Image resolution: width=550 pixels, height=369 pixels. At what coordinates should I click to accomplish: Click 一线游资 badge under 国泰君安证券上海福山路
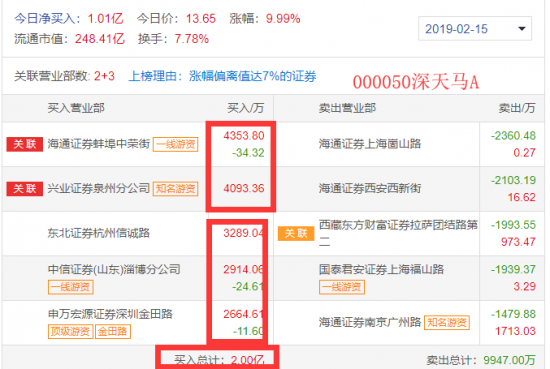342,287
